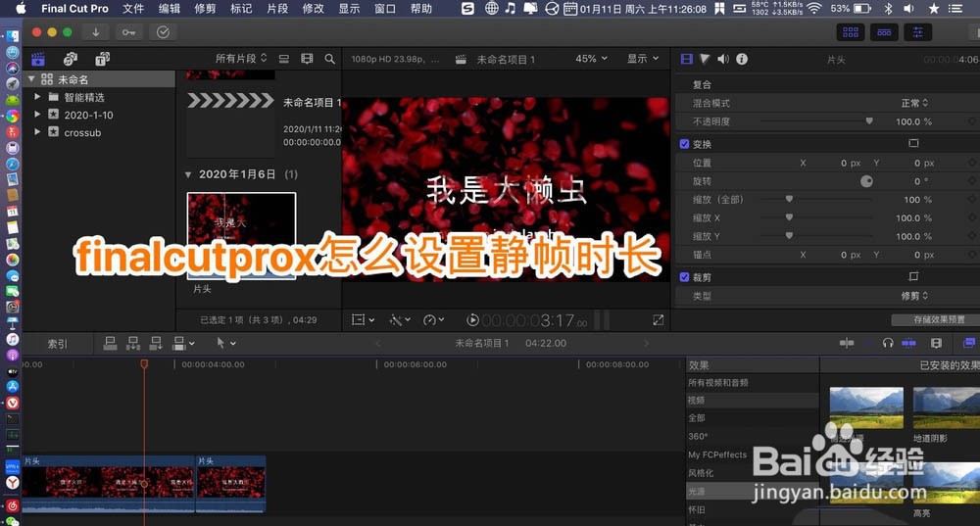Open the info inspector icon

[x=742, y=59]
